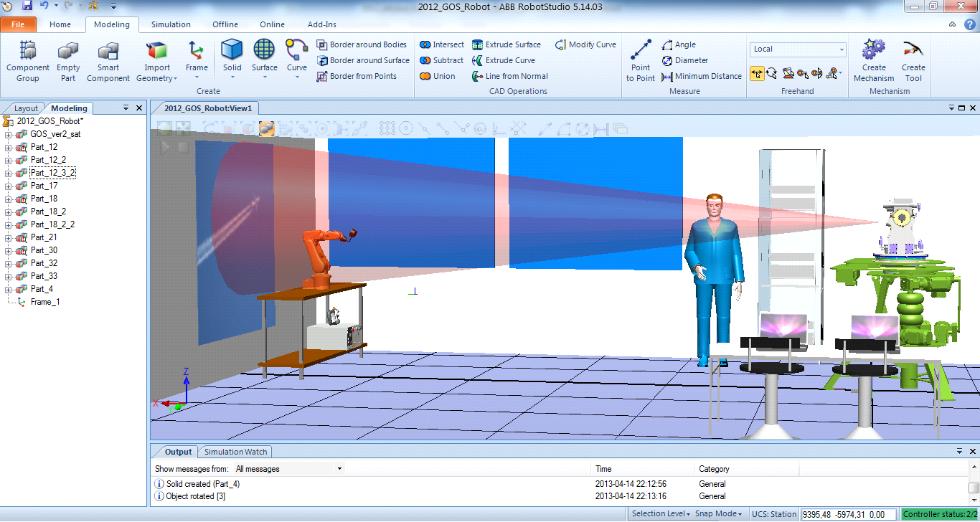Toggle the Freehand Move tool
The image size is (980, 522).
coord(757,72)
